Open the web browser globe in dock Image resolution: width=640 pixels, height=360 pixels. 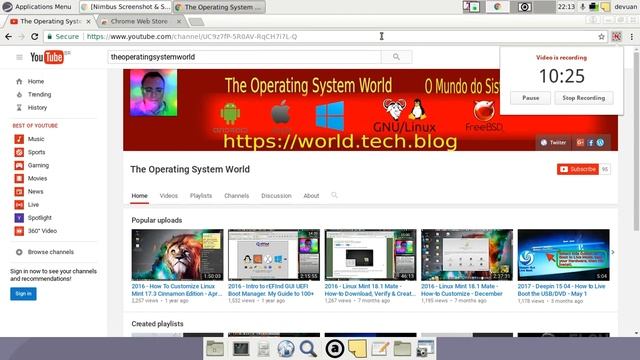(x=285, y=349)
